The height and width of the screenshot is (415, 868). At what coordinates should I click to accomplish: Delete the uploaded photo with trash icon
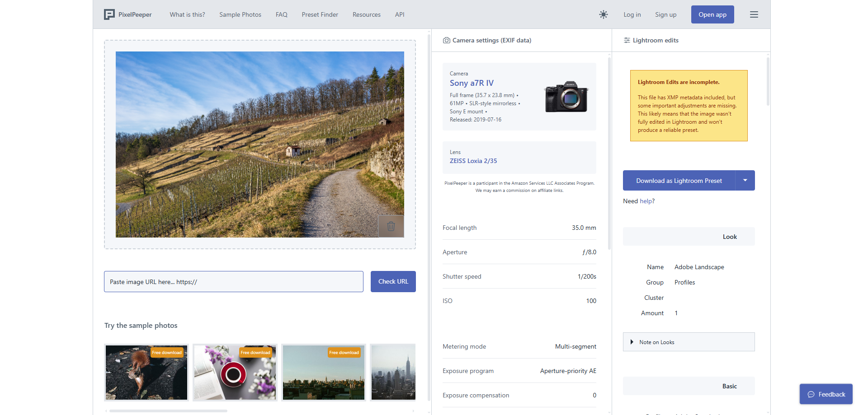click(391, 226)
